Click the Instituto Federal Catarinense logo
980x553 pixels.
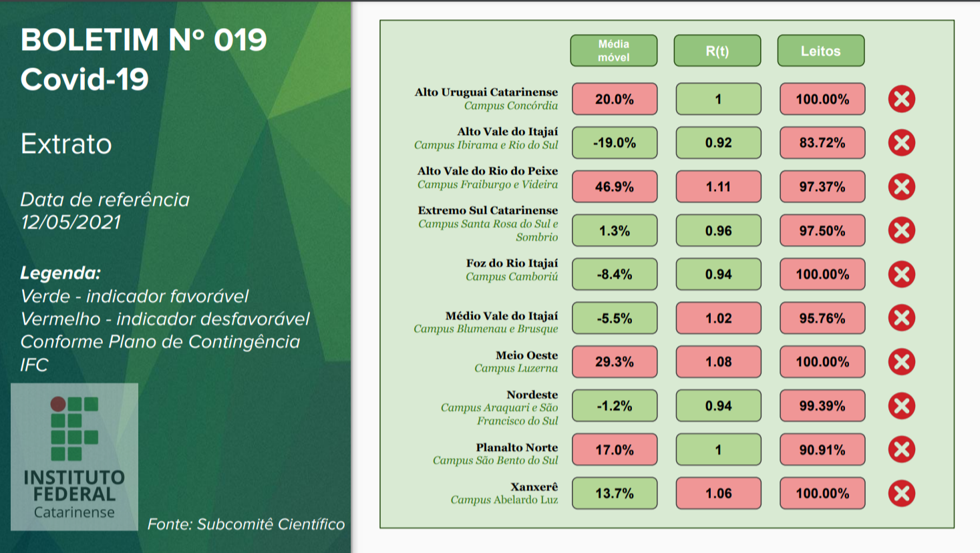coord(74,457)
